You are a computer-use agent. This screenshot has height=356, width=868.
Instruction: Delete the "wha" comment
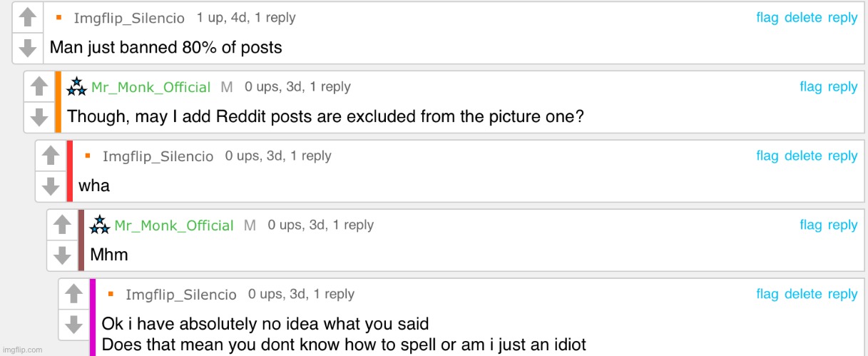click(x=803, y=156)
